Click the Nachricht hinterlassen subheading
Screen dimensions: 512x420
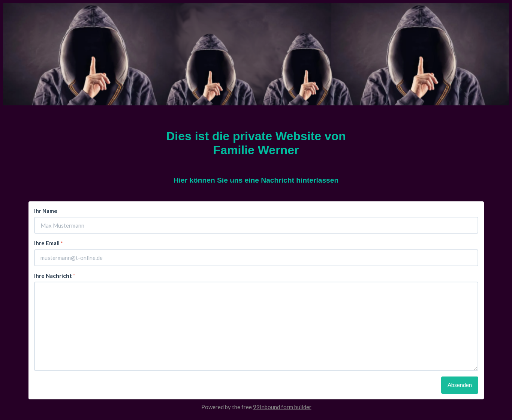[256, 180]
